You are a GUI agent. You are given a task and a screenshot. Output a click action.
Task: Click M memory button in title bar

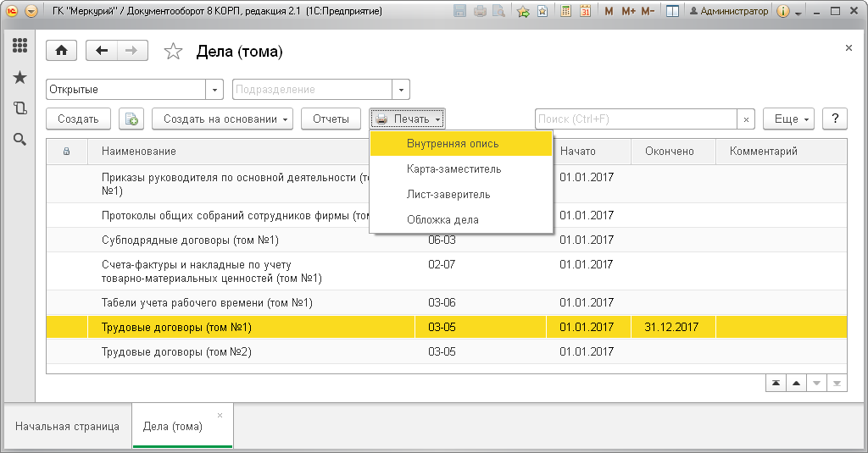click(x=609, y=11)
